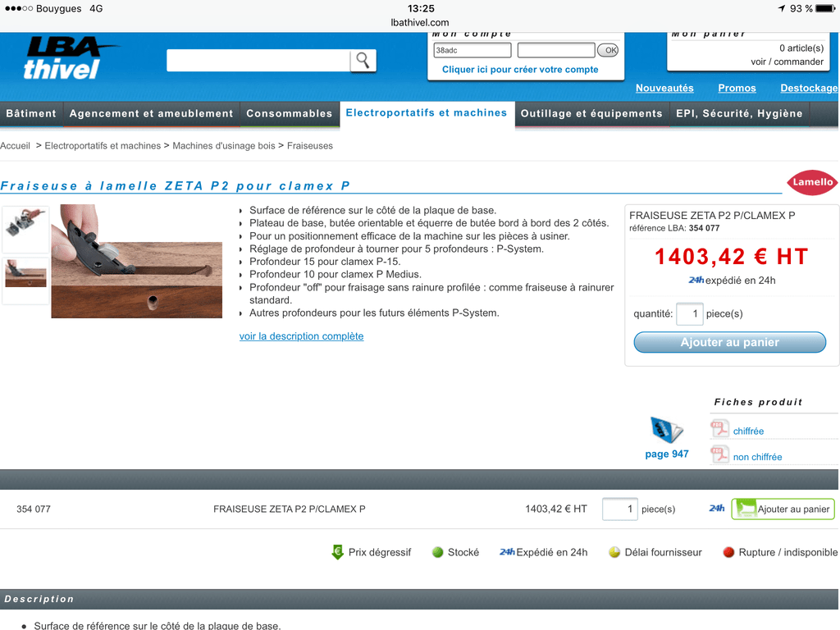This screenshot has height=630, width=840.
Task: Open the page 947 link
Action: click(x=666, y=454)
